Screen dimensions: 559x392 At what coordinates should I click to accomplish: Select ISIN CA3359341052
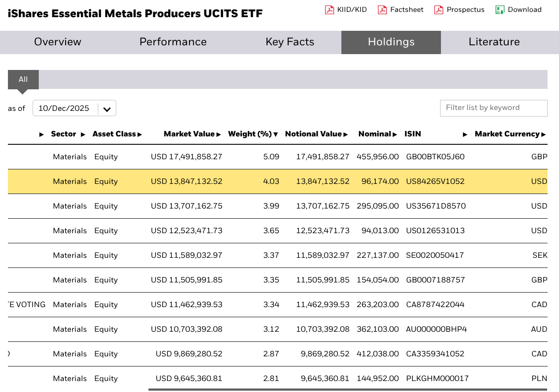[x=435, y=354]
